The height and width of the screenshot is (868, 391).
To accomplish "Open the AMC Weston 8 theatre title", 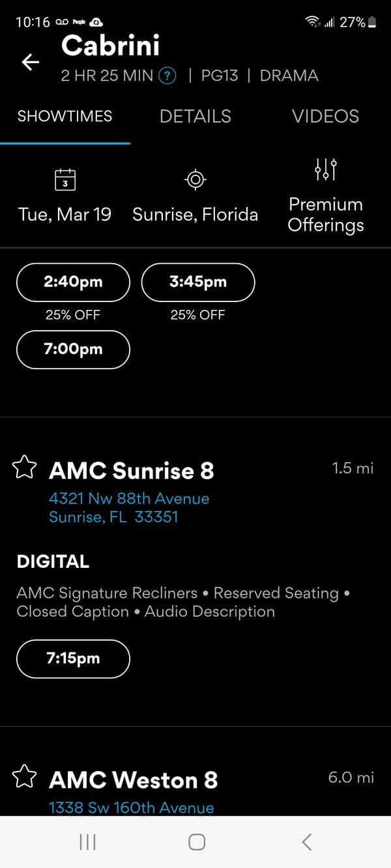I will point(134,779).
